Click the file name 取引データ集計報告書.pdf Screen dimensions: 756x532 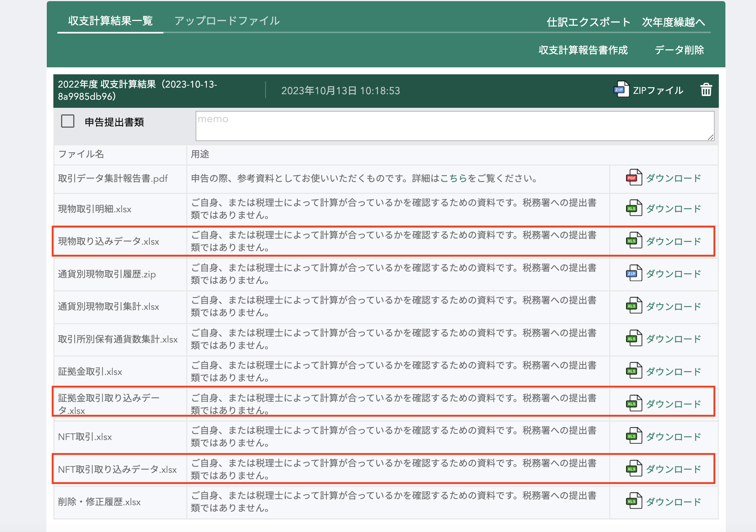coord(113,178)
